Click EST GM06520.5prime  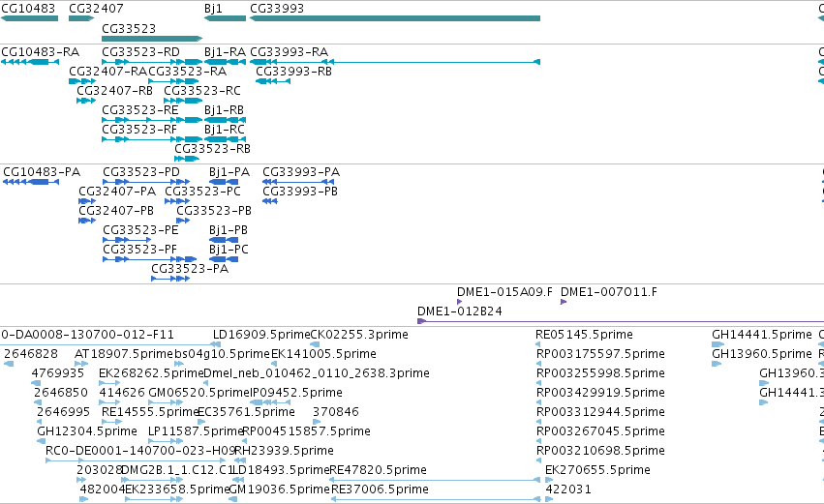[x=199, y=393]
